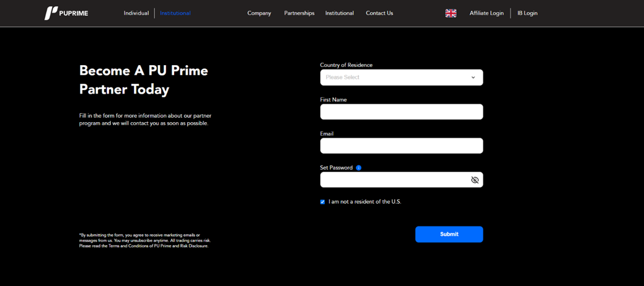Viewport: 644px width, 286px height.
Task: Open the white Institutional nav menu
Action: point(339,13)
